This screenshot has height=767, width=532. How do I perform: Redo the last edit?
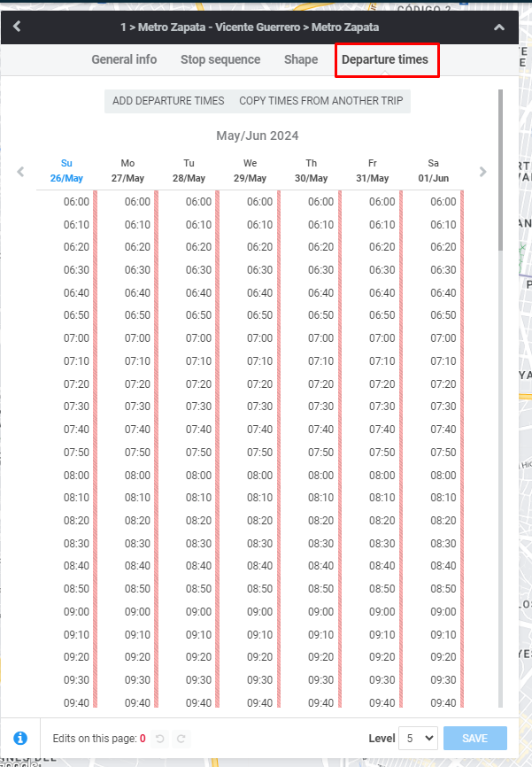pyautogui.click(x=181, y=739)
